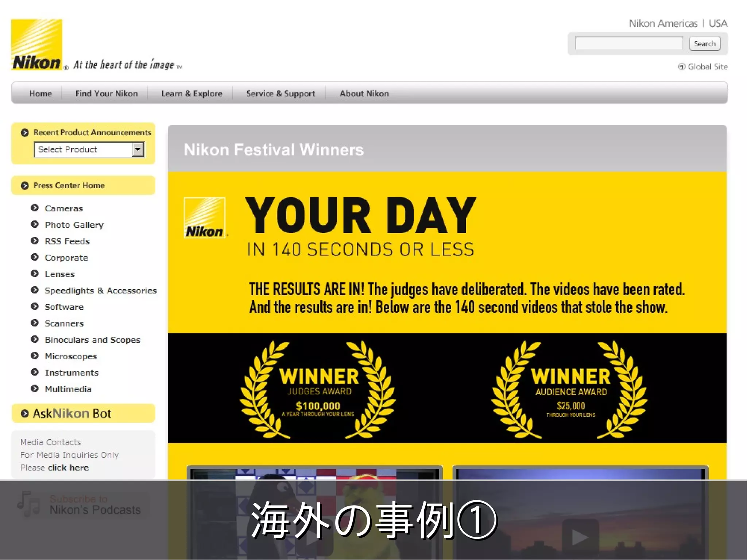Screen dimensions: 747x560
Task: Click the bullet icon next to Multimedia
Action: coord(35,389)
